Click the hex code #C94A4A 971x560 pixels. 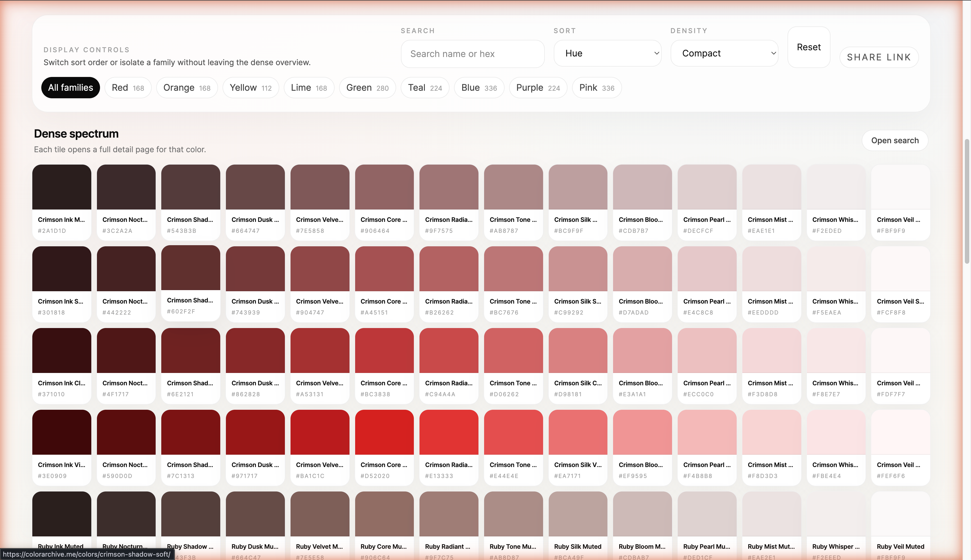(x=440, y=394)
